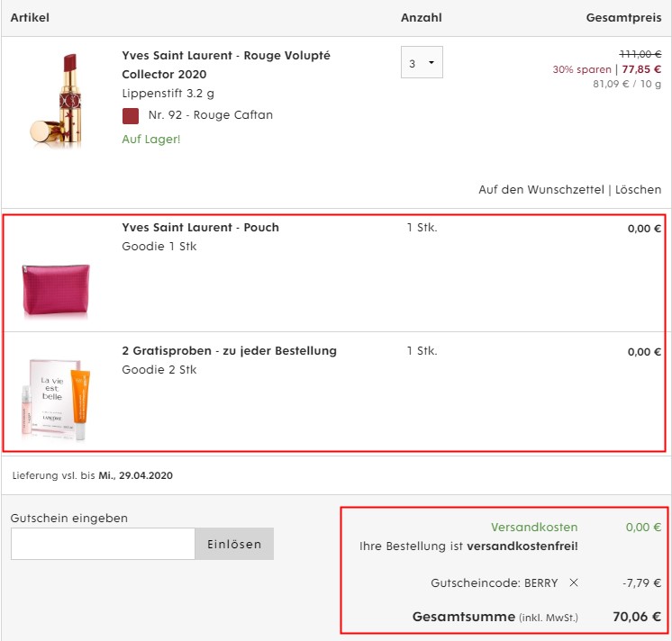Open the Gratisproben samples image
The image size is (672, 641).
[x=56, y=400]
